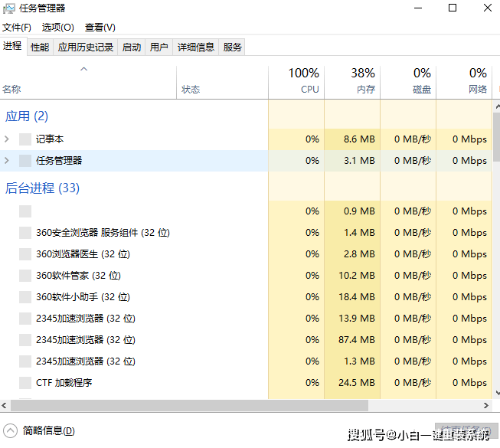Image resolution: width=500 pixels, height=448 pixels.
Task: Click icon of 360安全浏览器 服务组件 process
Action: 25,233
